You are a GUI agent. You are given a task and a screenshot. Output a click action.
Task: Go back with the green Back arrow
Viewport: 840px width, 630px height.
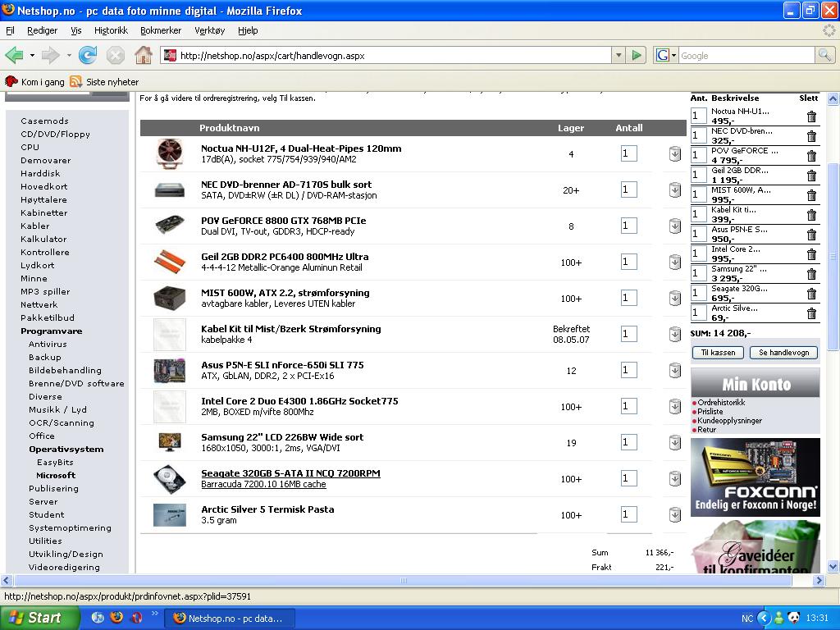(15, 55)
